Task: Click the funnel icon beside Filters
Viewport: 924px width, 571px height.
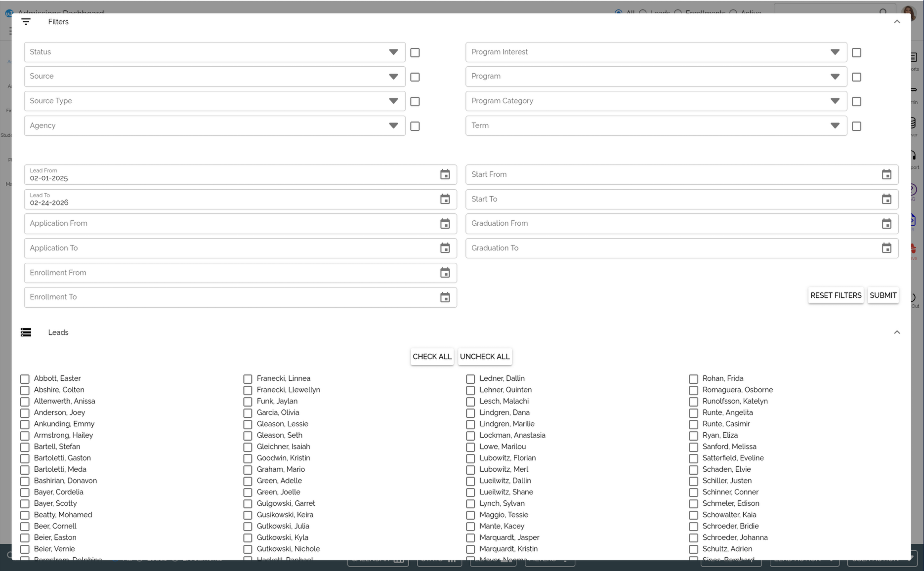Action: tap(26, 21)
